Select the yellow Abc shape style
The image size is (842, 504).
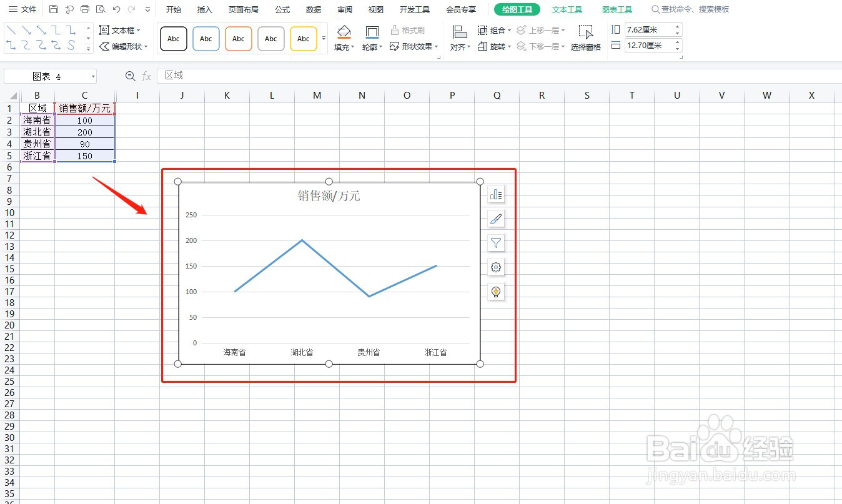[303, 38]
